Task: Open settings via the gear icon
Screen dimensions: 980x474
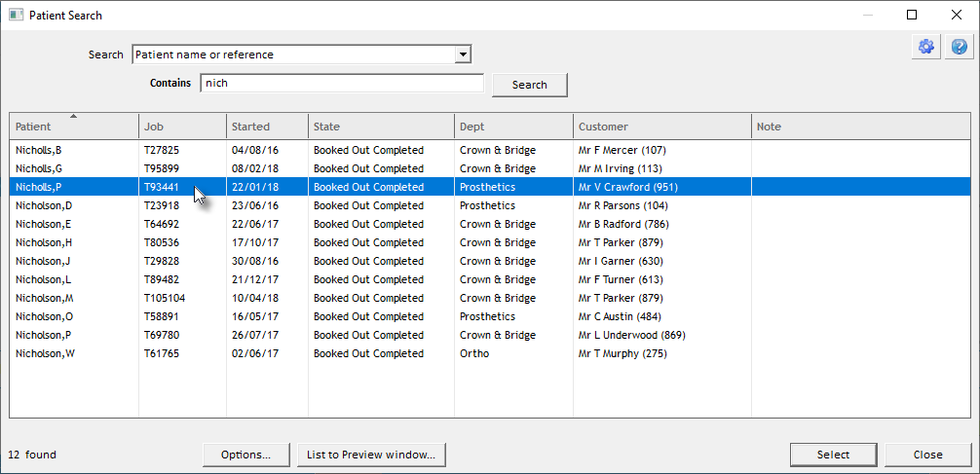Action: tap(925, 47)
